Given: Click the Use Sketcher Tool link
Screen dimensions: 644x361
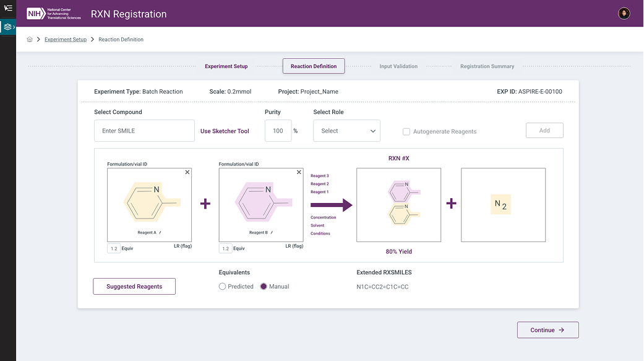Looking at the screenshot, I should tap(225, 131).
